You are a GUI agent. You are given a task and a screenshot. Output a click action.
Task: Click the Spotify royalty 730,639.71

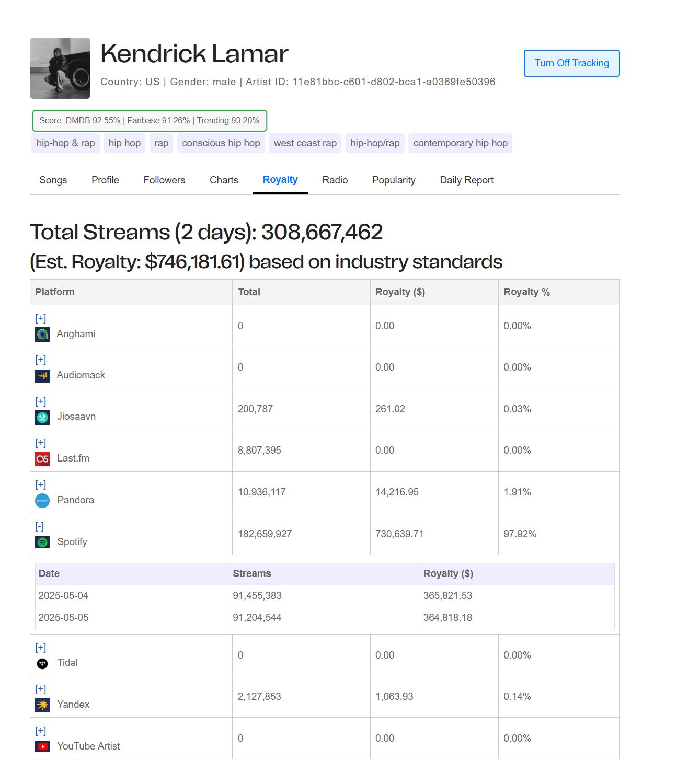click(399, 534)
